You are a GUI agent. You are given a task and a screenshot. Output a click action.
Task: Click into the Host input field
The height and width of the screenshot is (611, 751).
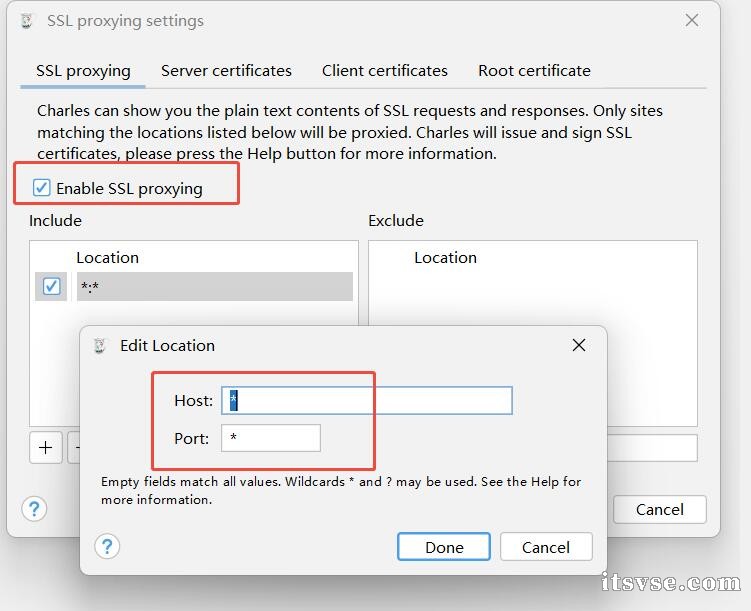pyautogui.click(x=367, y=401)
